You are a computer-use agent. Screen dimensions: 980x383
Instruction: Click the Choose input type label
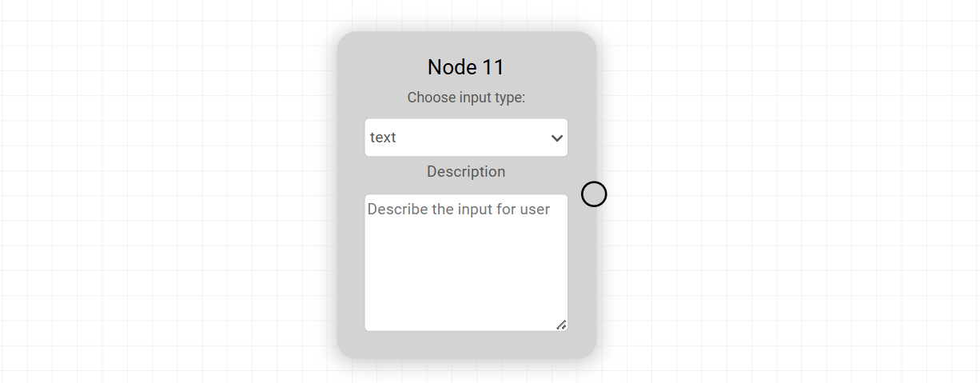[466, 98]
